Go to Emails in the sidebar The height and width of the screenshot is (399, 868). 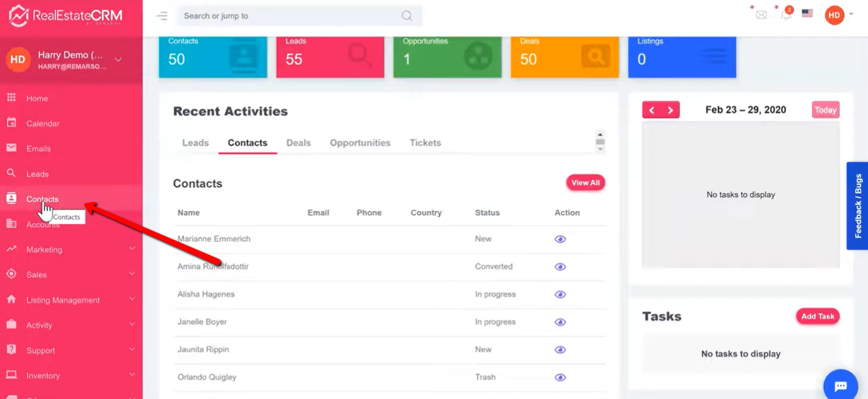click(x=39, y=149)
